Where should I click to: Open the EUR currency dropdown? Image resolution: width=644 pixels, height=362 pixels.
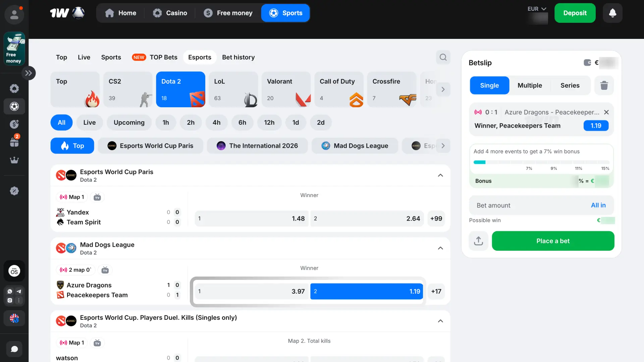pyautogui.click(x=537, y=9)
